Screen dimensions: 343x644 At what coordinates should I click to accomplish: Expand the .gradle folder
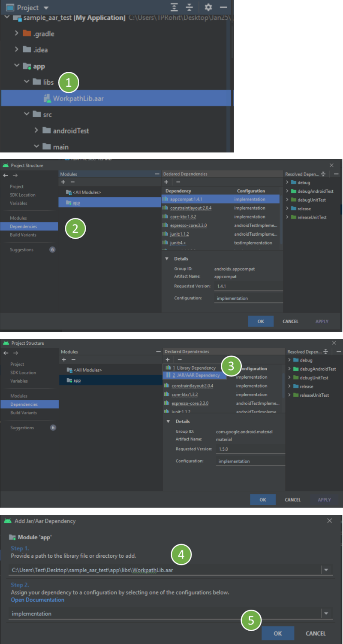click(17, 33)
